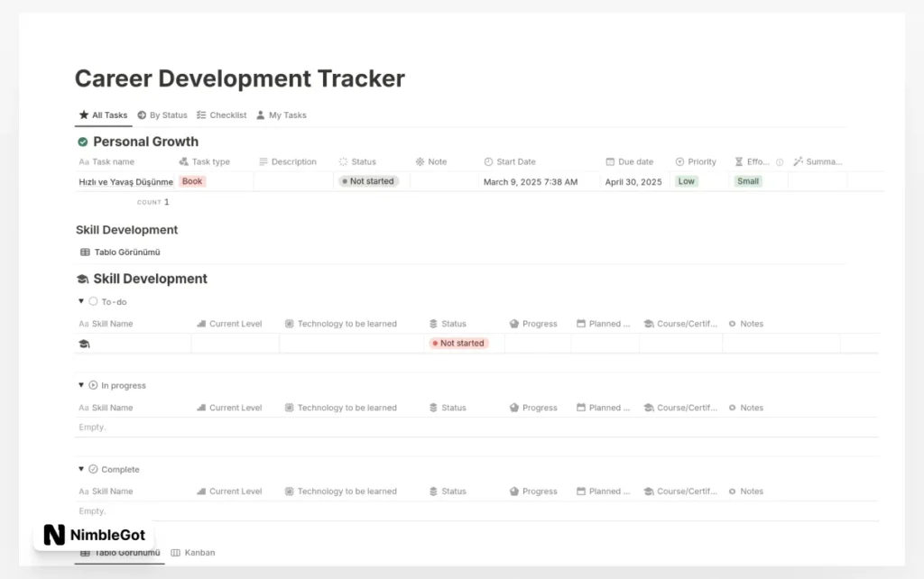Click Empty placeholder in In progress group

point(93,427)
